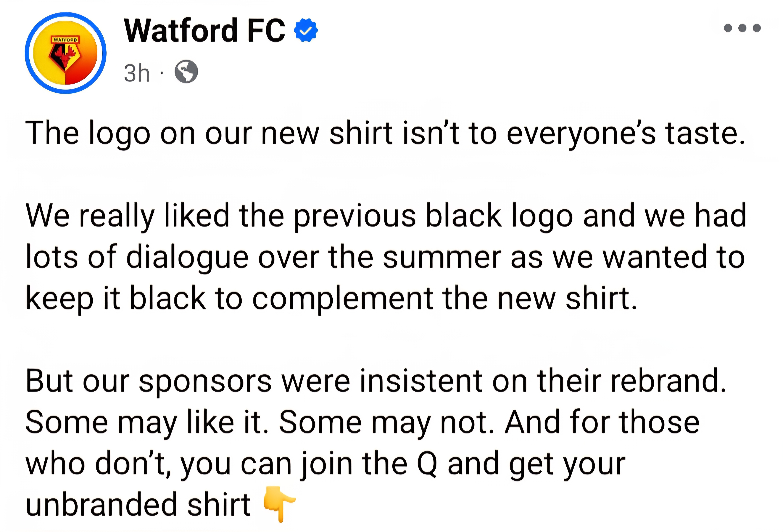
Task: Click the dot separator beside timestamp
Action: (x=162, y=72)
